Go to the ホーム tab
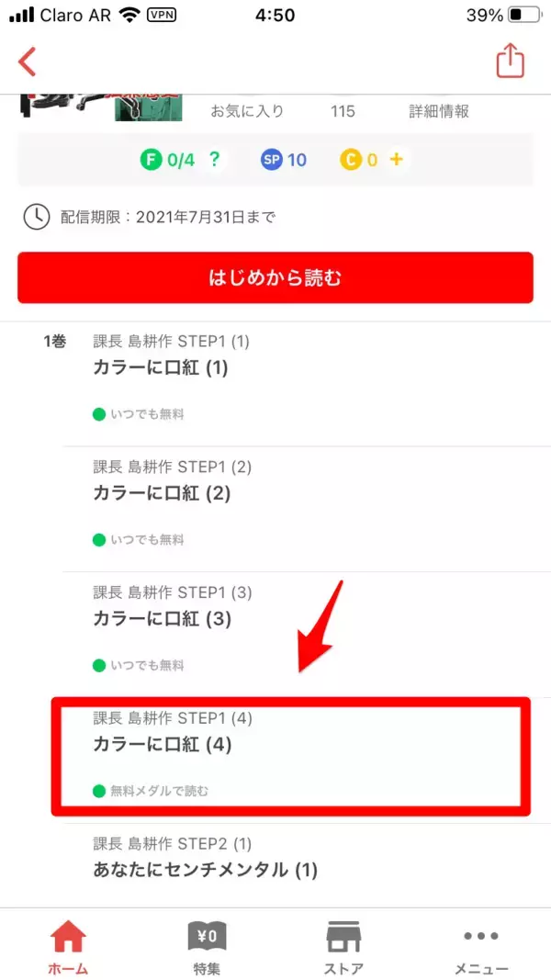The width and height of the screenshot is (551, 980). [x=68, y=948]
